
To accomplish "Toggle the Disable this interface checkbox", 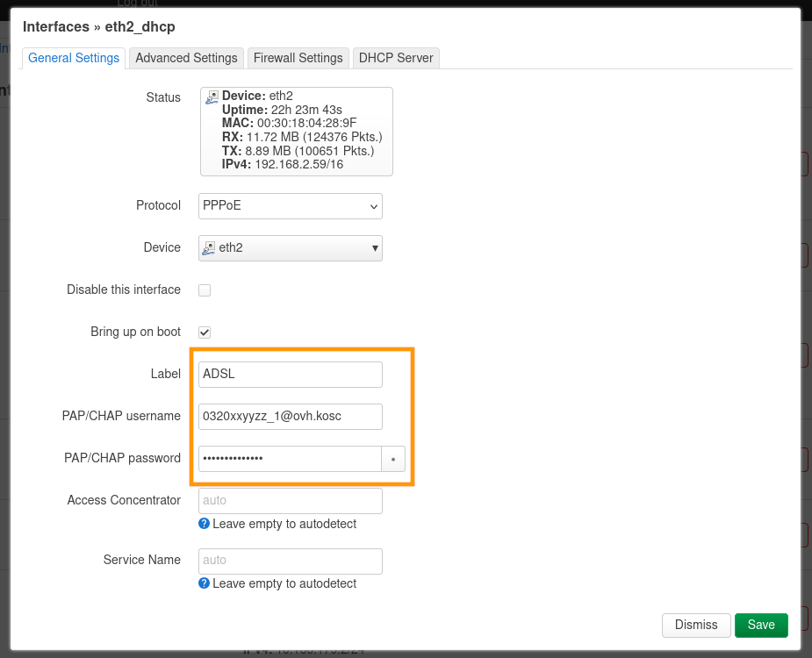I will pos(205,290).
